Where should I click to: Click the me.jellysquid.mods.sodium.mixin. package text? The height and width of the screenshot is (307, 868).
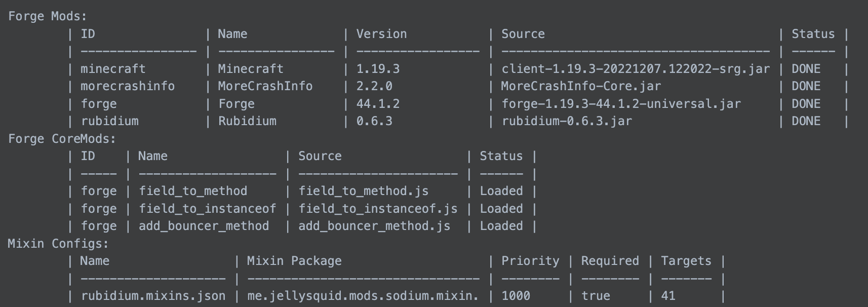[363, 296]
